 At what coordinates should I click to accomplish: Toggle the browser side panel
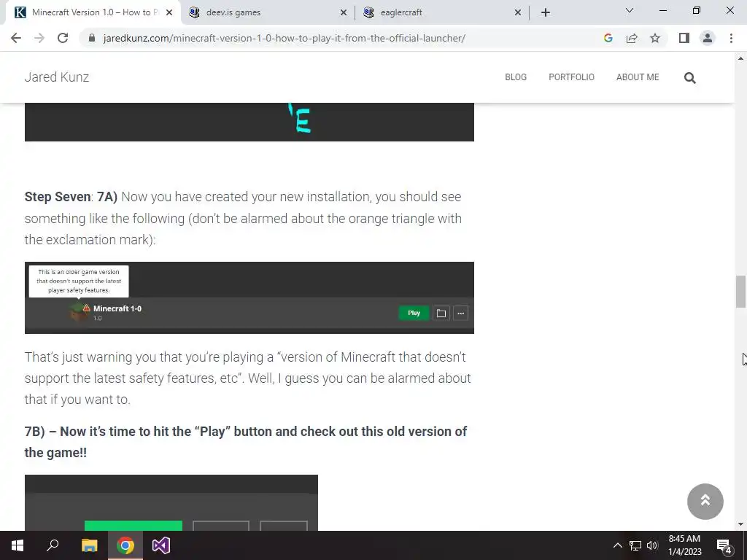pos(684,38)
